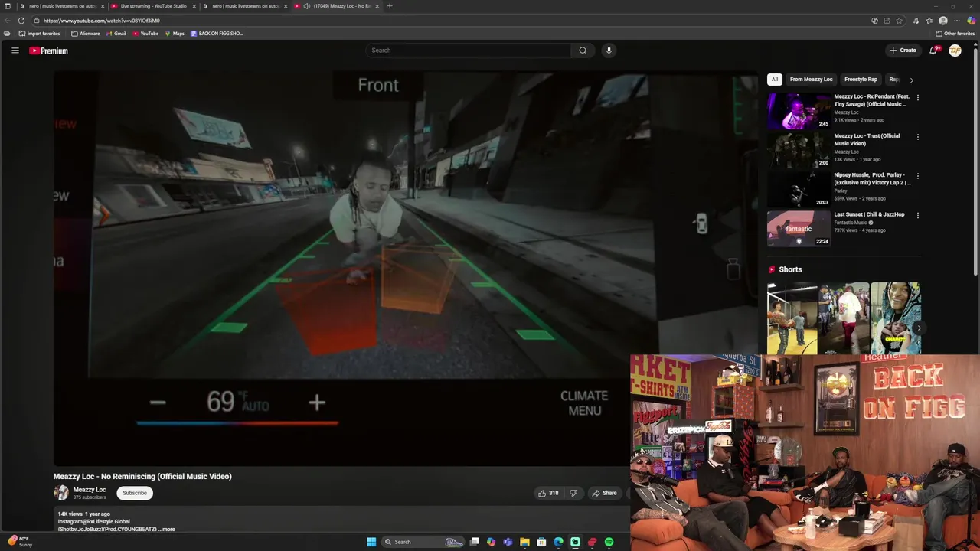Start voice search with the microphone

tap(609, 51)
